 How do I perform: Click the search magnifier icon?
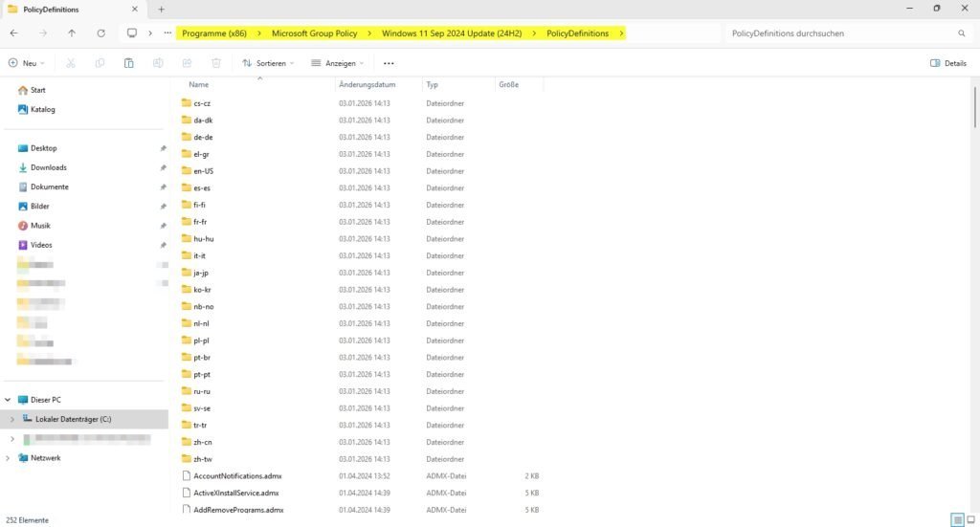962,33
